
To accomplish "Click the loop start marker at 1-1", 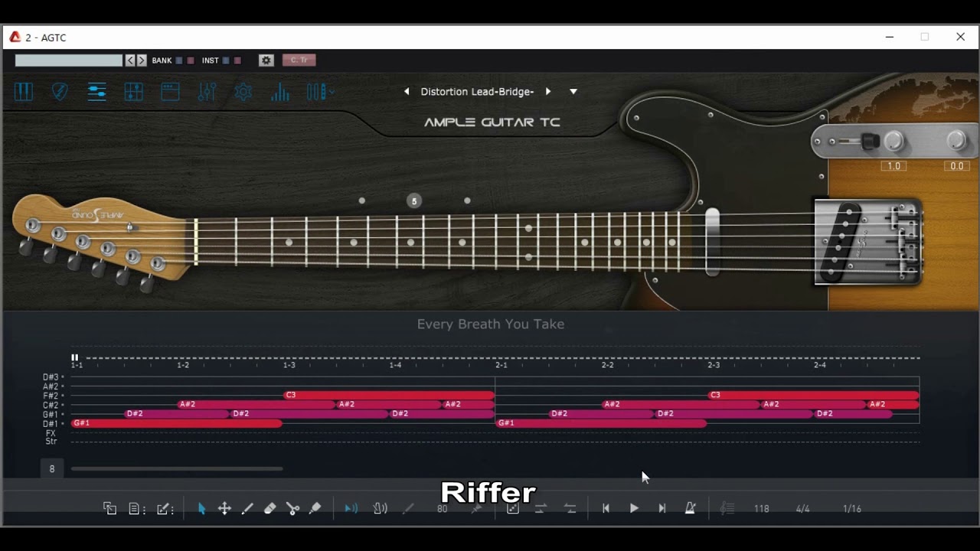I will 75,357.
